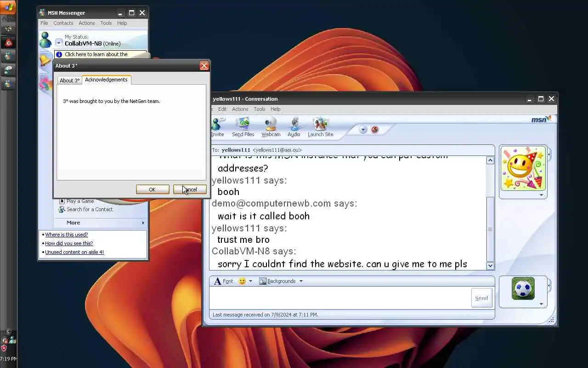588x368 pixels.
Task: Click the Windows Start button
Action: tap(8, 6)
